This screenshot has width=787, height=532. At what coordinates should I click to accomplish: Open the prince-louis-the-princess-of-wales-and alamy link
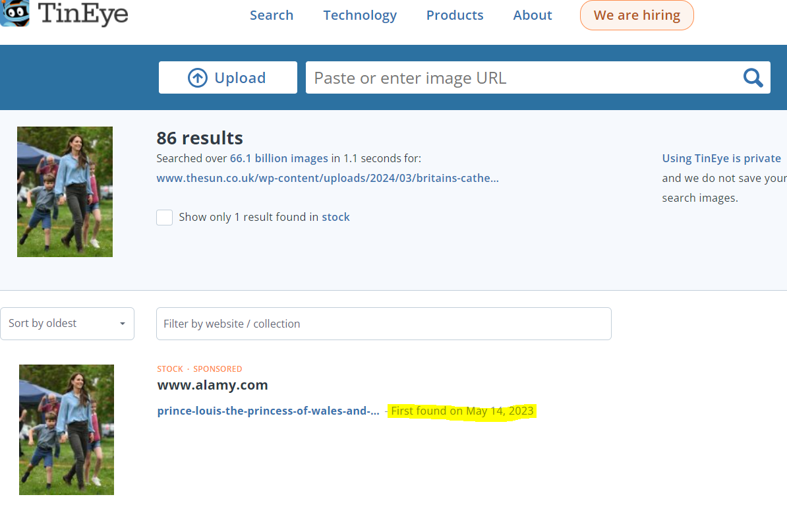point(268,411)
